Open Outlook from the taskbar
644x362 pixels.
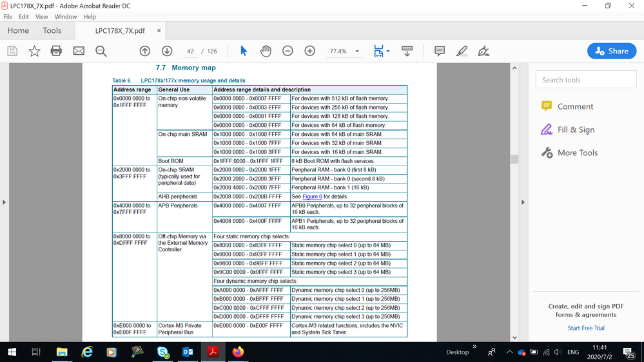[x=188, y=352]
